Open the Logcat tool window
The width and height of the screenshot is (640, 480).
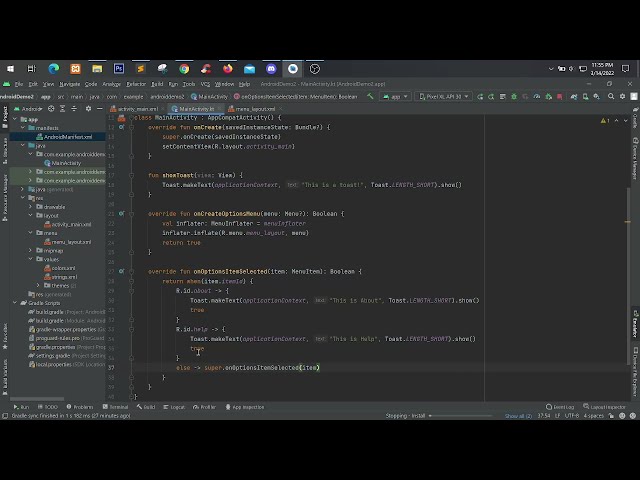click(x=174, y=407)
